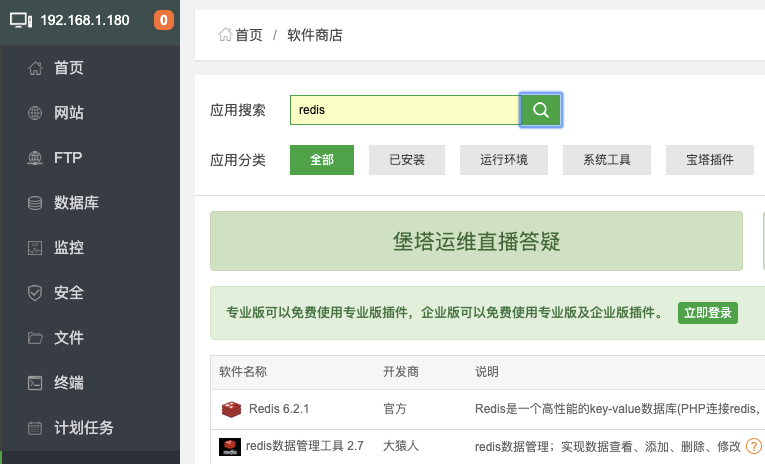Select the 运行环境 category tab

[504, 160]
